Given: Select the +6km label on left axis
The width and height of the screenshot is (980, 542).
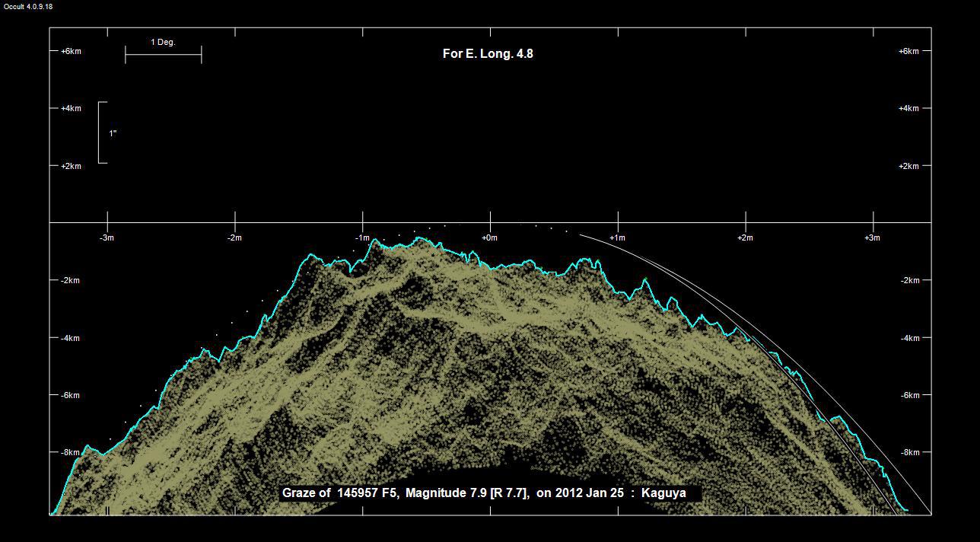Looking at the screenshot, I should point(71,51).
